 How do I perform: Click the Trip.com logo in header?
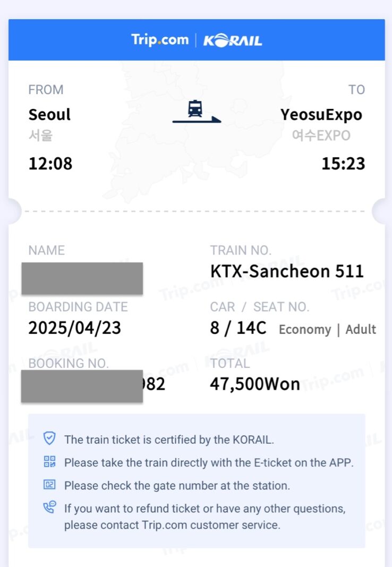coord(160,39)
